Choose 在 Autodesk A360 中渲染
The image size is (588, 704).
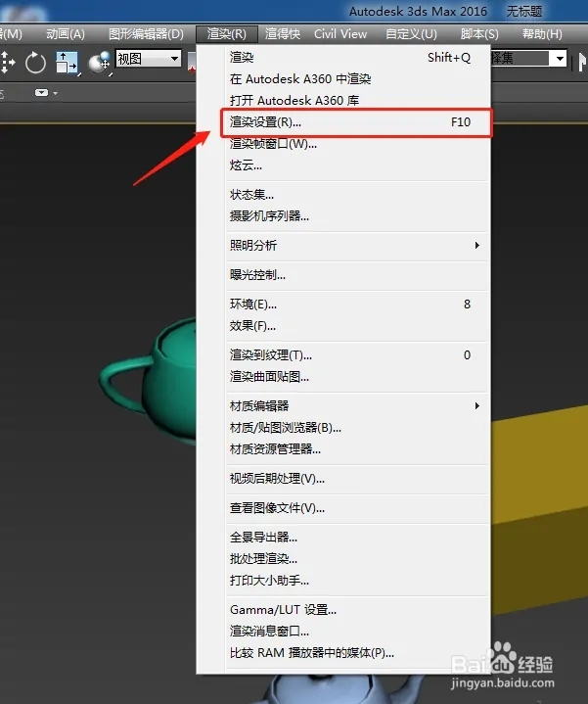point(357,79)
